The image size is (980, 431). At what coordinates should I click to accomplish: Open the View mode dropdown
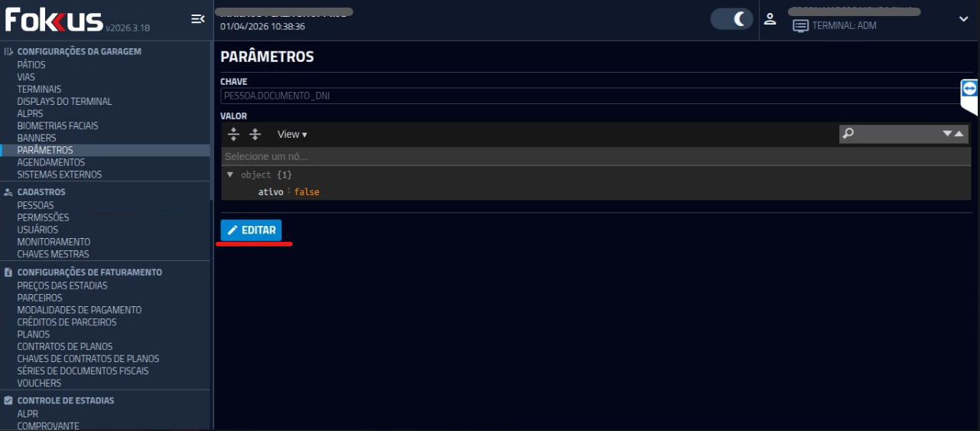(291, 134)
